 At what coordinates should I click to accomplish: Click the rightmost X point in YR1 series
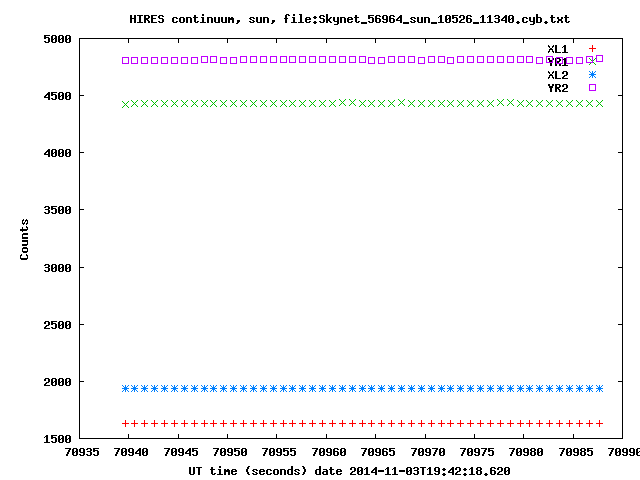600,103
